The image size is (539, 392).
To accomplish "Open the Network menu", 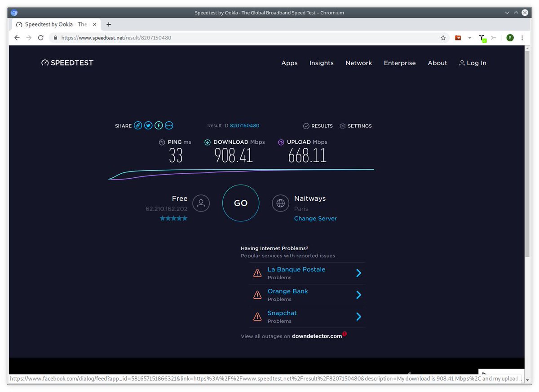I will click(x=358, y=63).
